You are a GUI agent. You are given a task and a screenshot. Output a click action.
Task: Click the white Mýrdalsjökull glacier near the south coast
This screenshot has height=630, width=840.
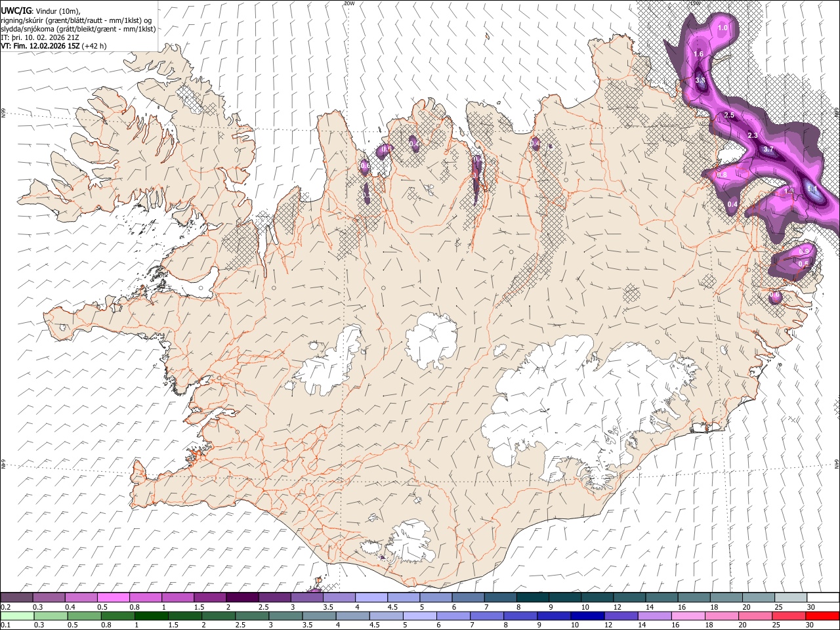[x=412, y=541]
